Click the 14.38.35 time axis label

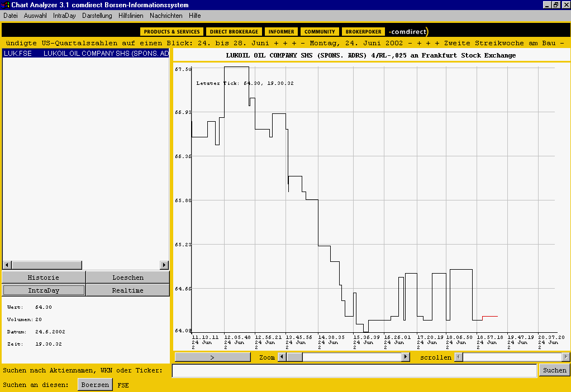[331, 337]
